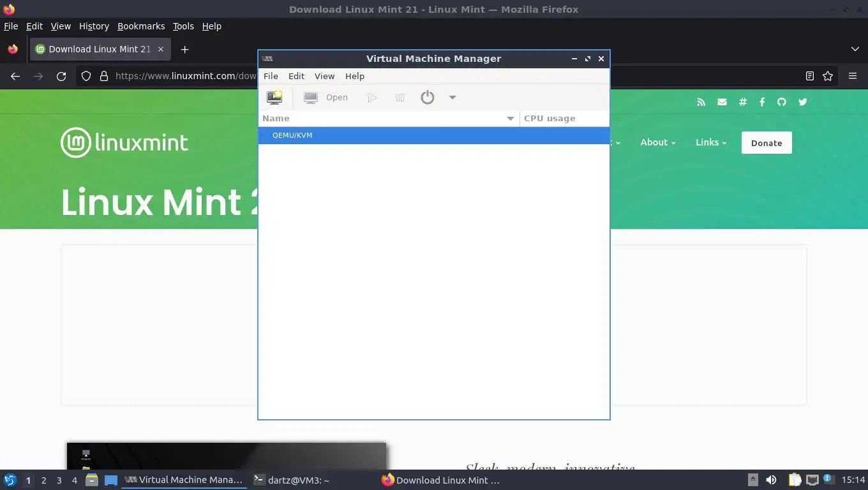Open the start menu in taskbar

click(10, 480)
